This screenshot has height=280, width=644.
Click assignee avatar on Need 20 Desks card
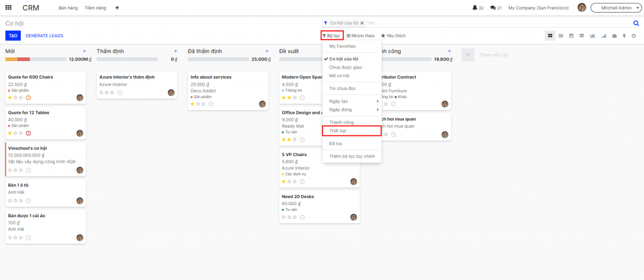coord(353,217)
